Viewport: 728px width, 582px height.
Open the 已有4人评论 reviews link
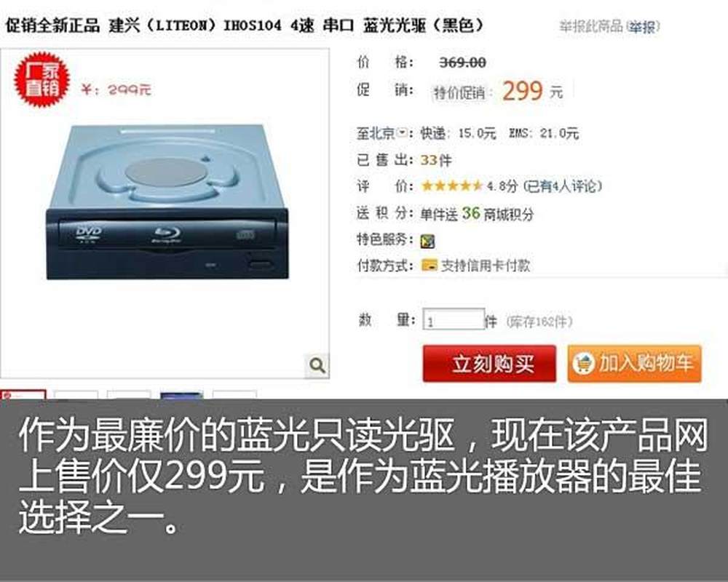[563, 186]
